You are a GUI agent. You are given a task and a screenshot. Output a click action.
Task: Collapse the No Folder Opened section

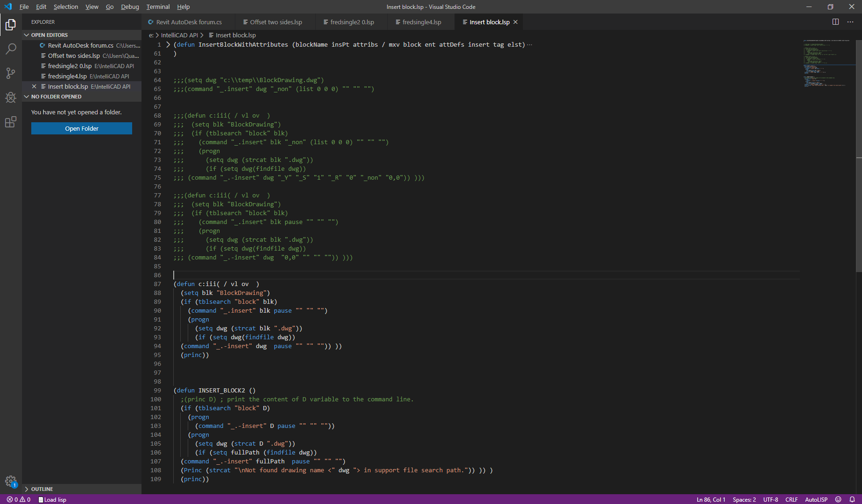click(27, 97)
